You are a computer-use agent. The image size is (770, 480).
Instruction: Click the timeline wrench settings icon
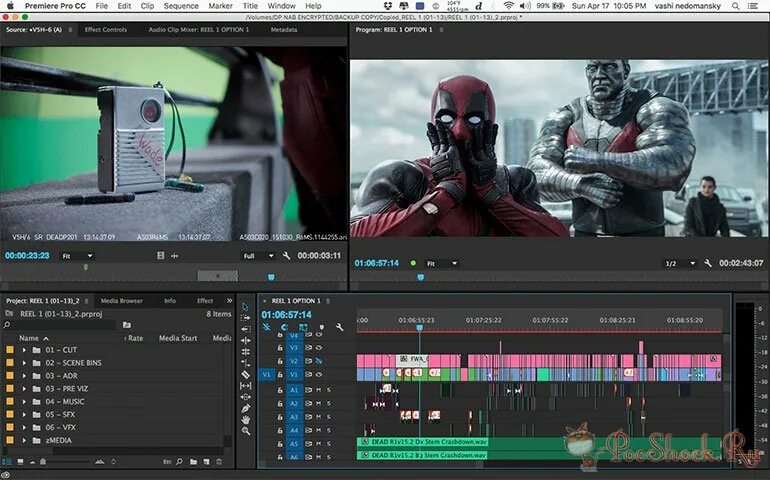click(340, 327)
